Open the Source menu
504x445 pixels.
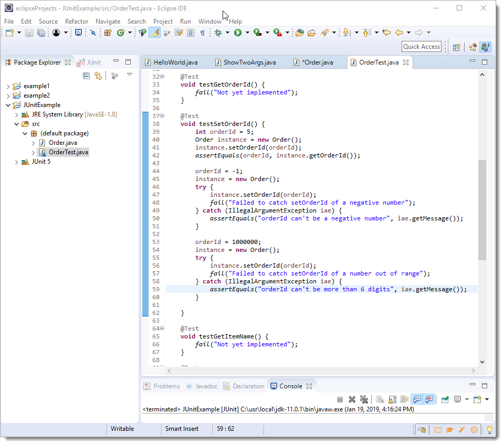(x=48, y=21)
